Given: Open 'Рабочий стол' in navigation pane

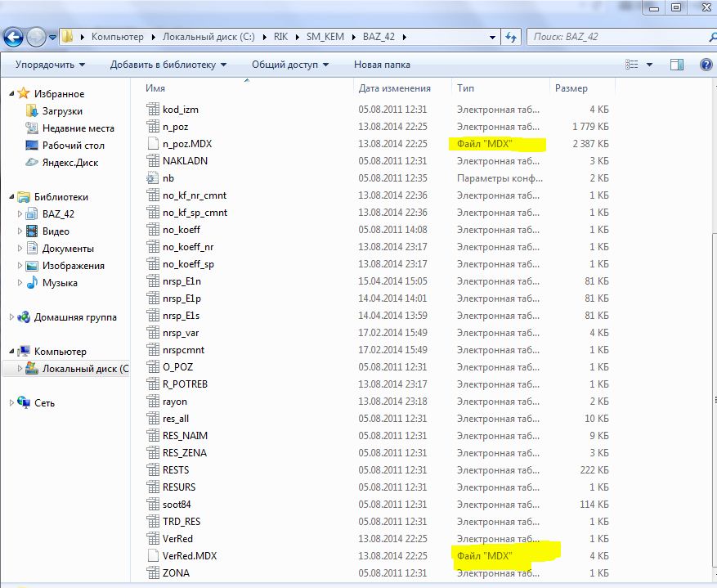Looking at the screenshot, I should pyautogui.click(x=73, y=146).
